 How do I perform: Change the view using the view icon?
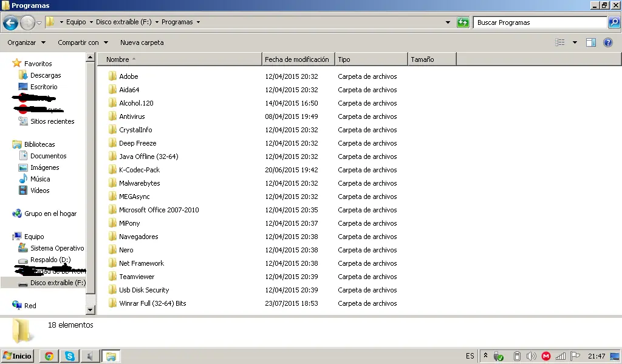(x=559, y=42)
